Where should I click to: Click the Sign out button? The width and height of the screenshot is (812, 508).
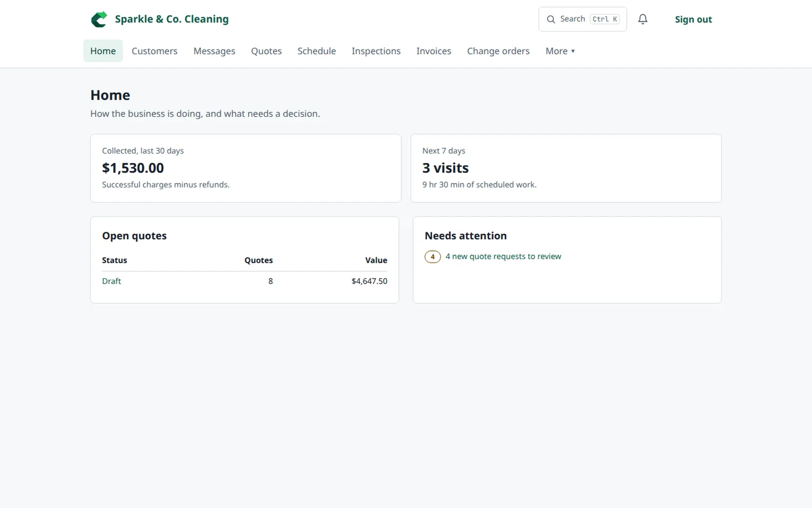point(693,19)
